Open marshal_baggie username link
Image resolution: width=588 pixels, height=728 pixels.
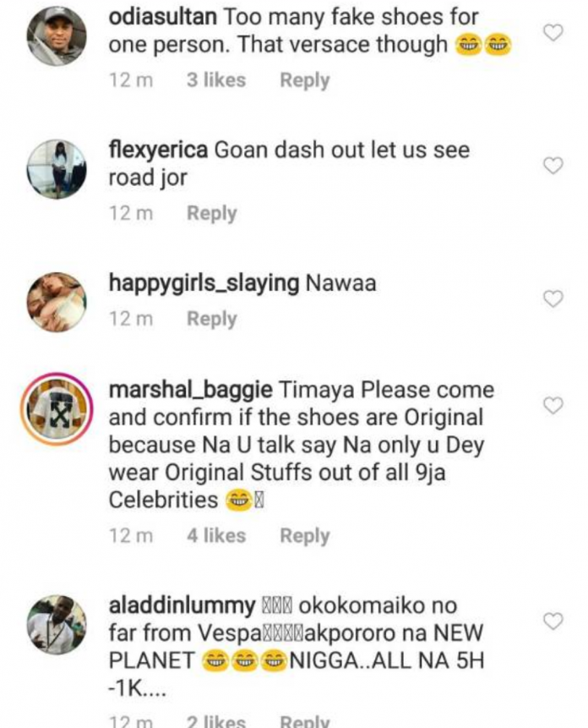[x=190, y=391]
